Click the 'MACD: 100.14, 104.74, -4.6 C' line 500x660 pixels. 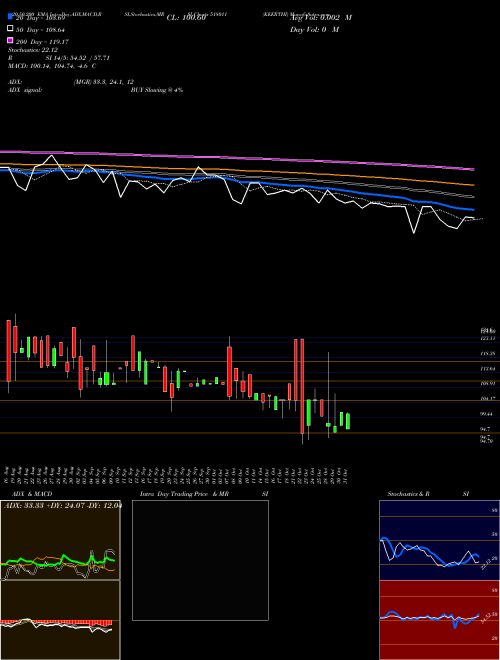52,66
